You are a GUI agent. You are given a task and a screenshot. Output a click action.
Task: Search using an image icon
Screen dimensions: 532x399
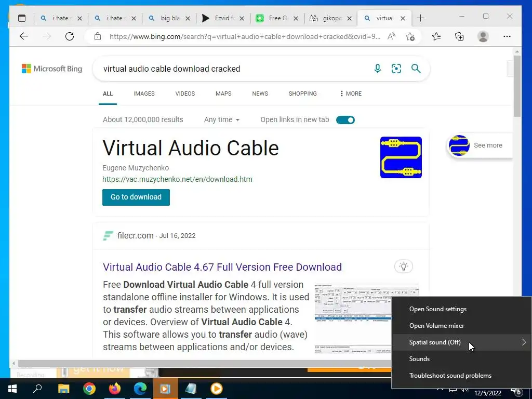point(396,69)
